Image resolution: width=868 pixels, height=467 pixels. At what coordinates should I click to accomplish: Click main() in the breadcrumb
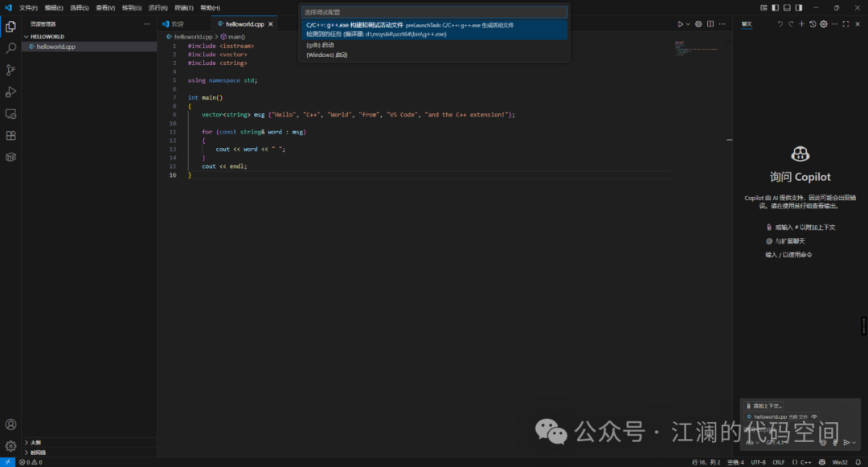tap(233, 36)
